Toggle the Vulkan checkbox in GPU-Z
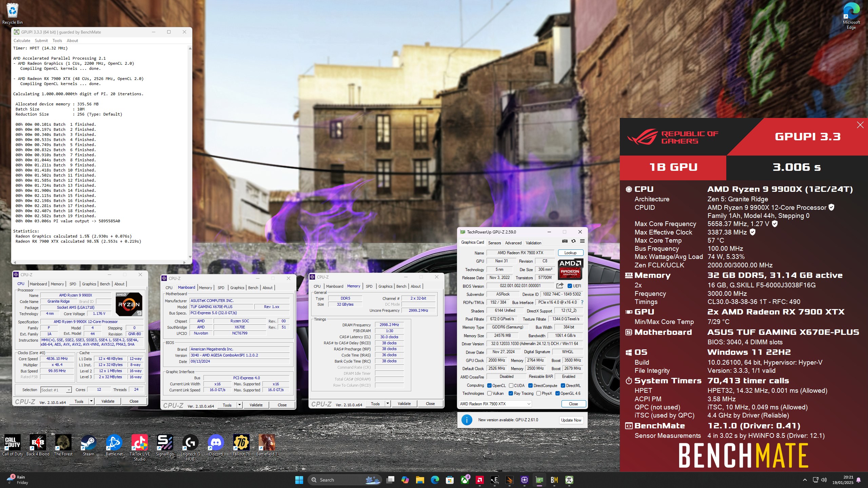The image size is (868, 488). click(489, 393)
